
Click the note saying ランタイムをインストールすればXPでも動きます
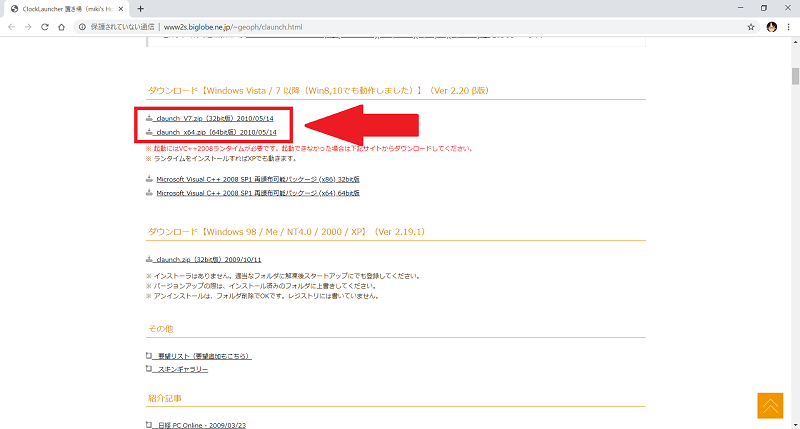[221, 159]
